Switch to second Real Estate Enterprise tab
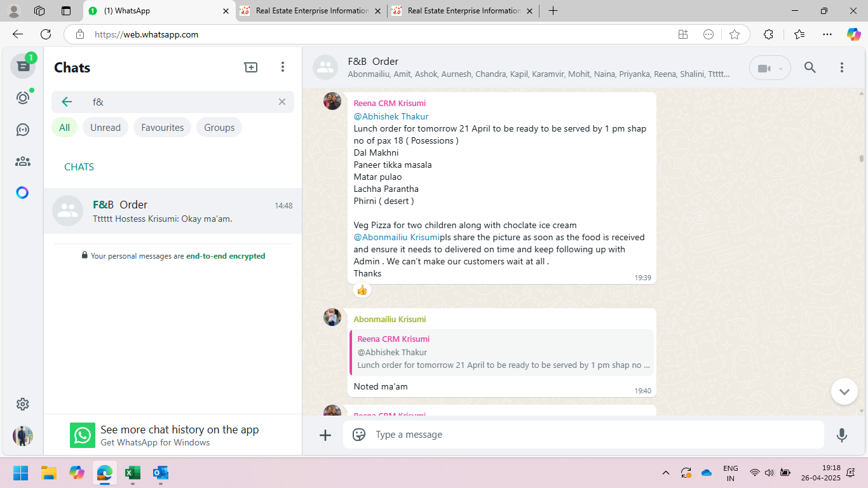Viewport: 868px width, 488px height. [464, 11]
